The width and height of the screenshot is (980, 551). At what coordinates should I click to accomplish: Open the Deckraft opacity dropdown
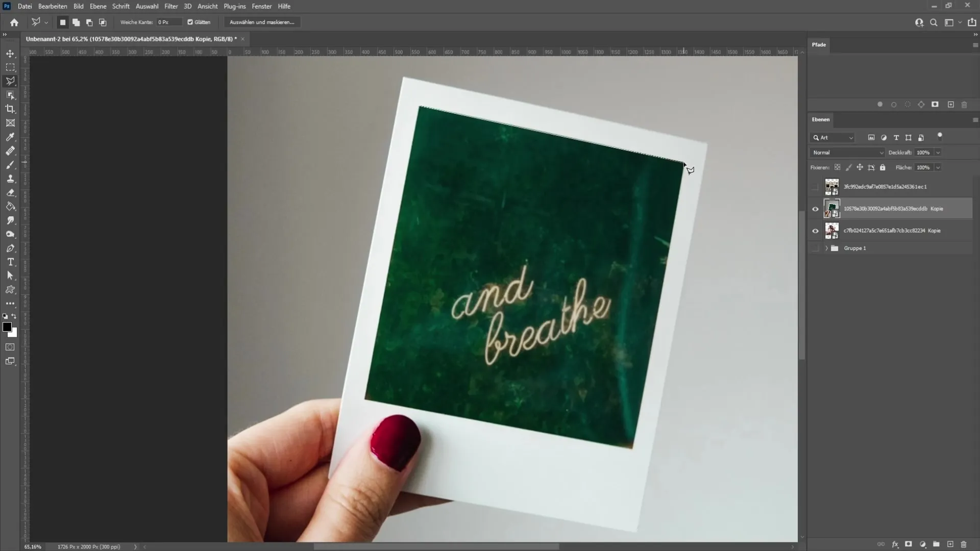(939, 153)
